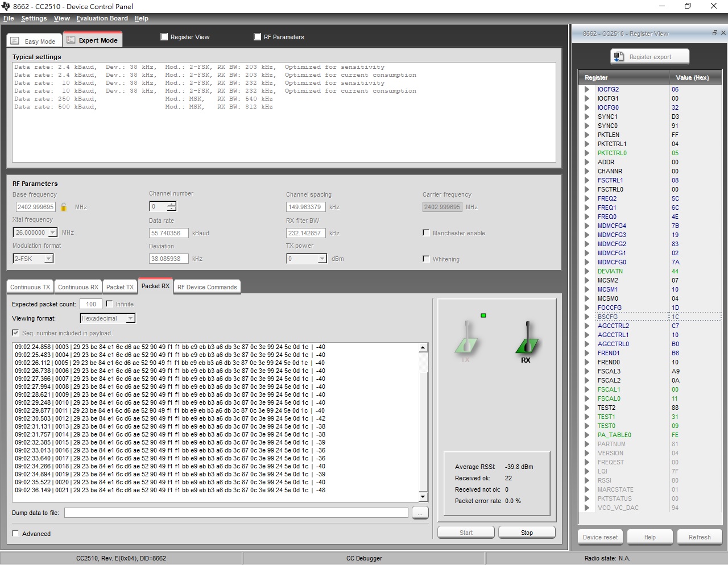
Task: Expand the MDMCFG4 register row
Action: click(x=587, y=226)
